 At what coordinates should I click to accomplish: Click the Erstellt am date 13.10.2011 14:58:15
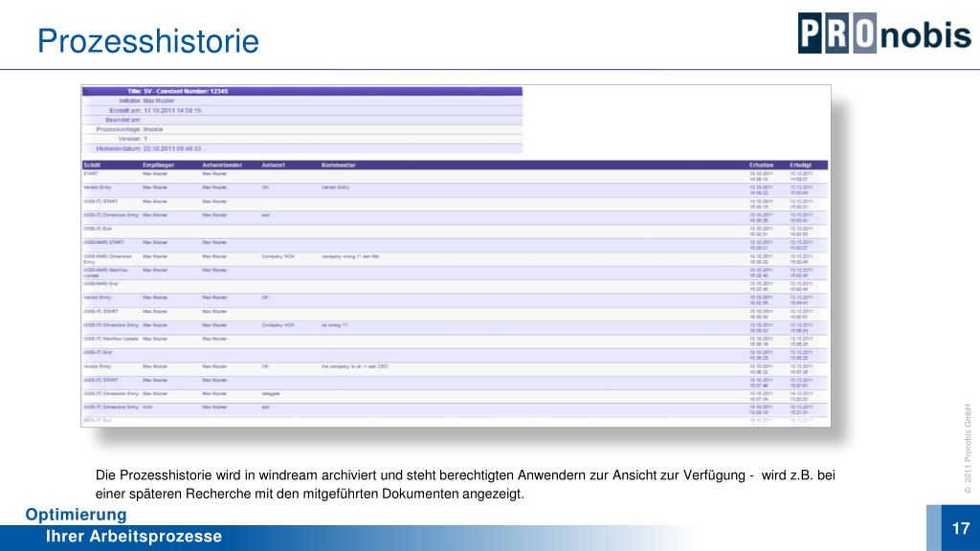pyautogui.click(x=172, y=111)
